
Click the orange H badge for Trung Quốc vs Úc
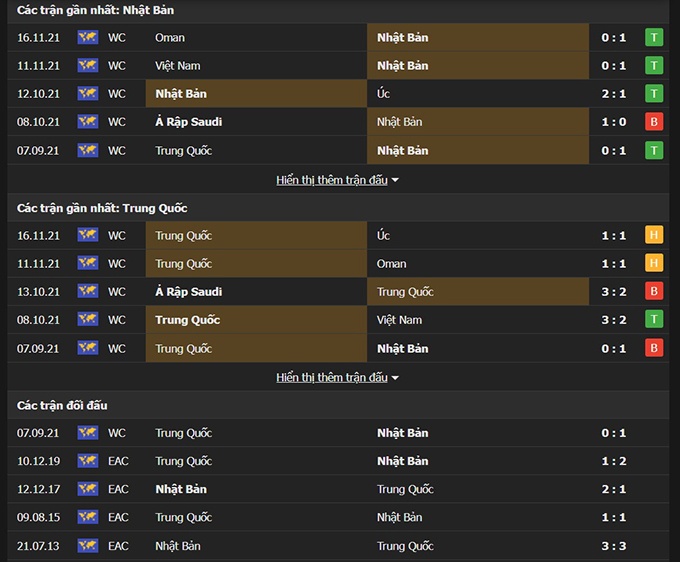pyautogui.click(x=654, y=236)
